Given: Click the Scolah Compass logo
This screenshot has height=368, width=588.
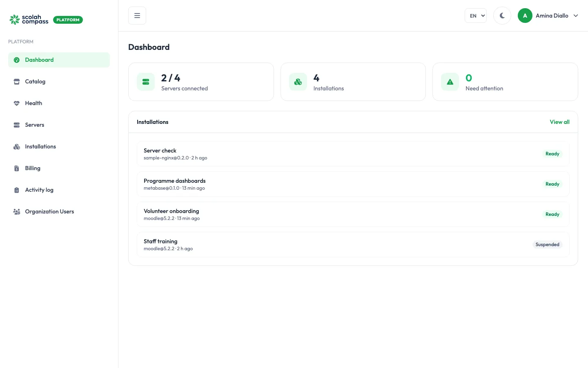Looking at the screenshot, I should [x=29, y=20].
